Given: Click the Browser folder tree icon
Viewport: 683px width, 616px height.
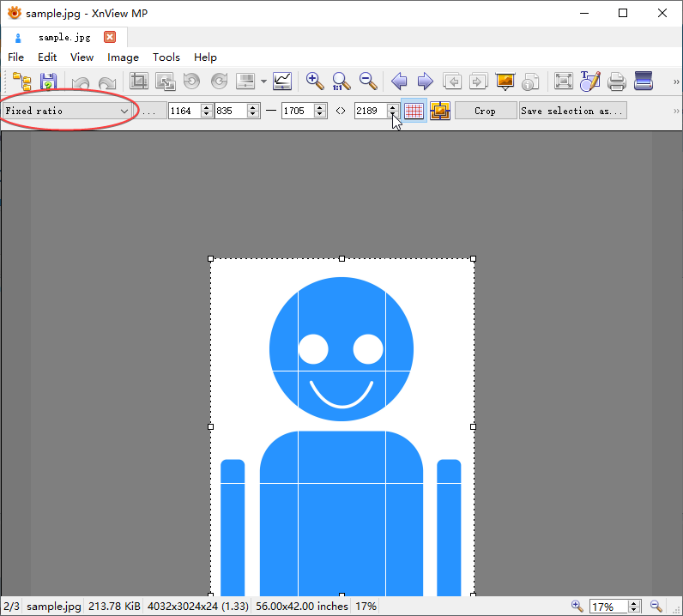Looking at the screenshot, I should [21, 82].
